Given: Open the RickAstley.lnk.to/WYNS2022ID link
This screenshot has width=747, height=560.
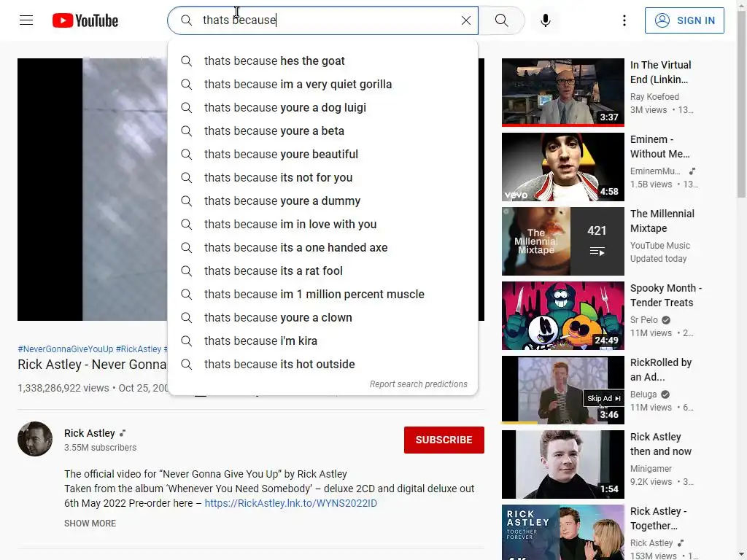Looking at the screenshot, I should (290, 503).
